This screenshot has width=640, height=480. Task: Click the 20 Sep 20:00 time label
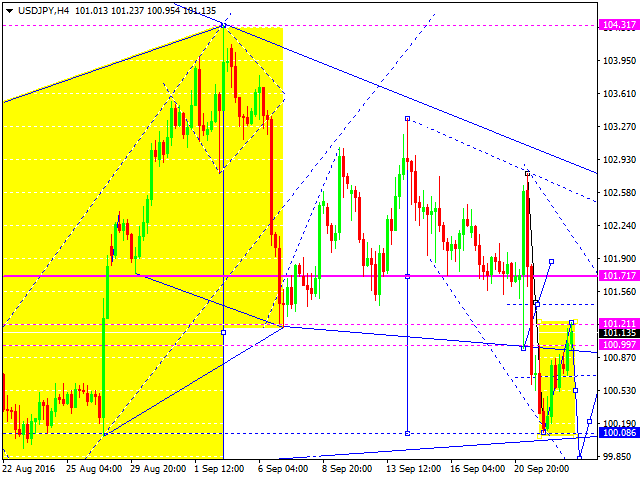click(541, 469)
